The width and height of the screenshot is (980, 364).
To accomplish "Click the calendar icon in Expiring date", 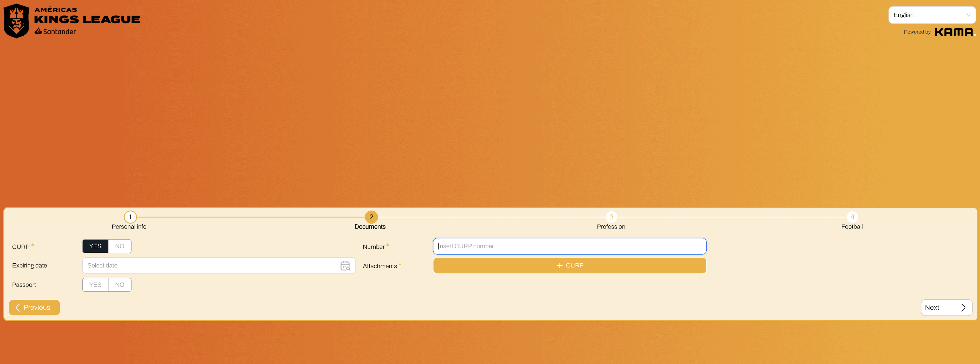I will (x=345, y=265).
